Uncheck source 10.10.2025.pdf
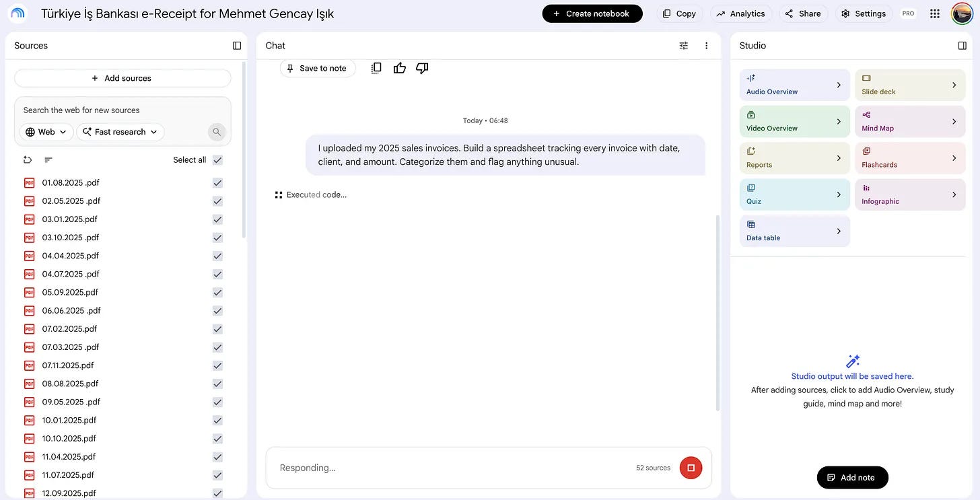 click(217, 439)
